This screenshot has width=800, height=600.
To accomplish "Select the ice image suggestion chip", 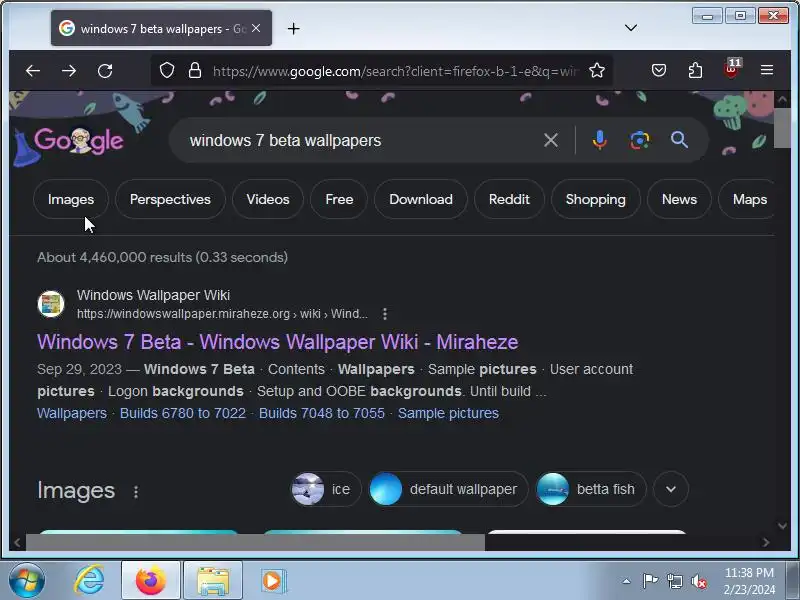I will 326,489.
